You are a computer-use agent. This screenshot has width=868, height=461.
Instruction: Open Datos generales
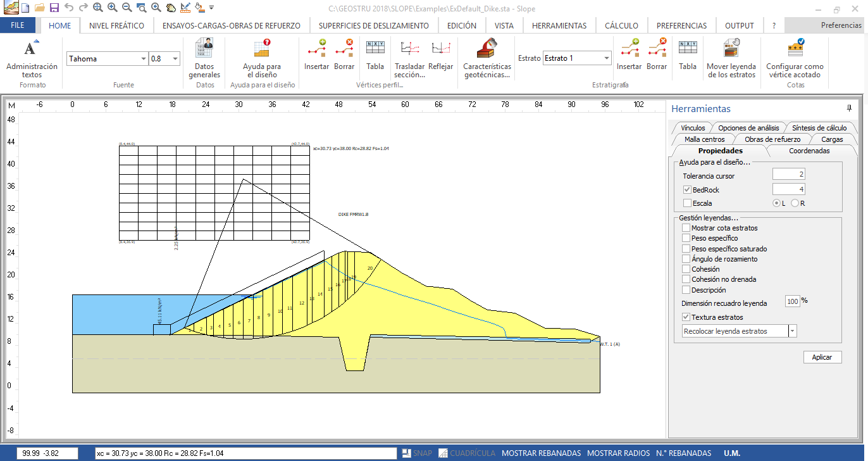coord(204,58)
